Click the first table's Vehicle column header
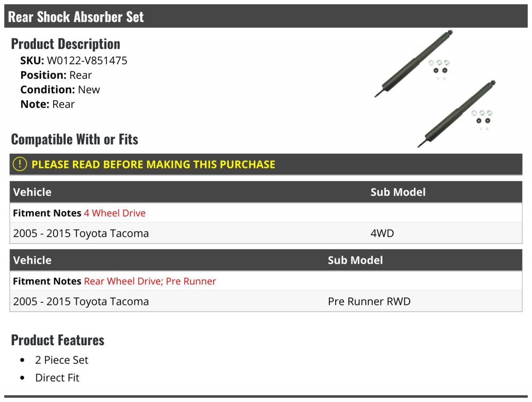The width and height of the screenshot is (532, 402). 32,192
